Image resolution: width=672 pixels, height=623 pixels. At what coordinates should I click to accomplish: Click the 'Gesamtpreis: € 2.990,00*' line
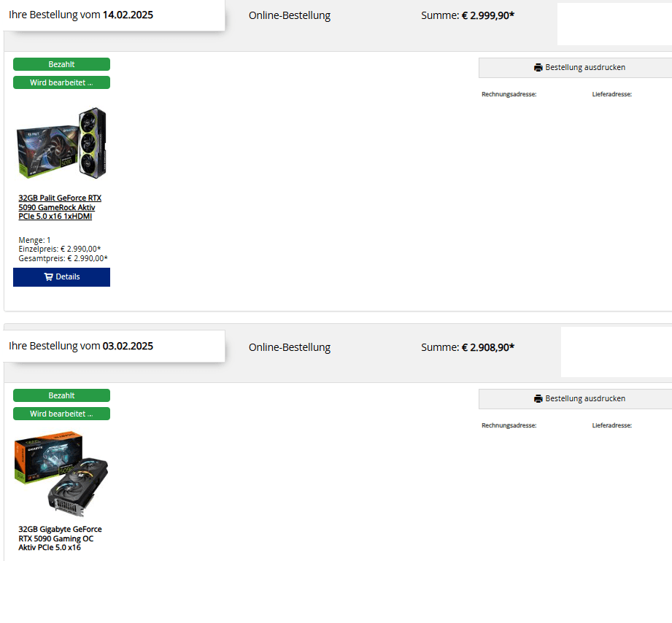click(63, 258)
